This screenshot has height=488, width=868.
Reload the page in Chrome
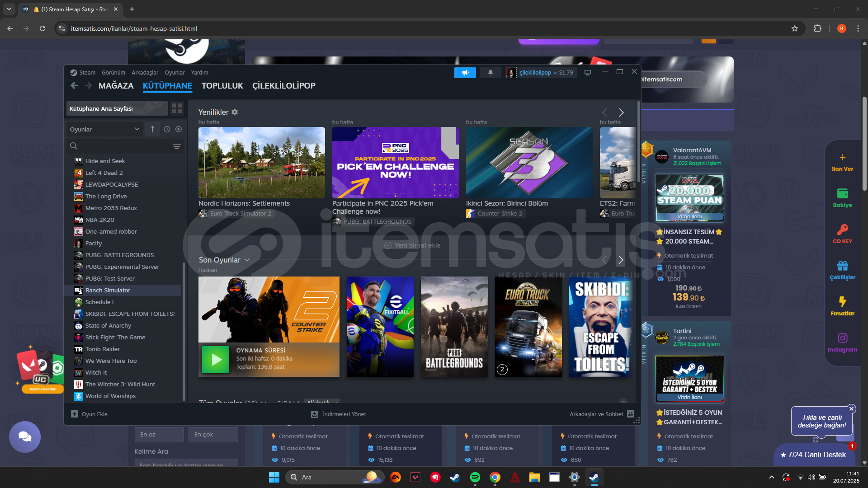(42, 28)
